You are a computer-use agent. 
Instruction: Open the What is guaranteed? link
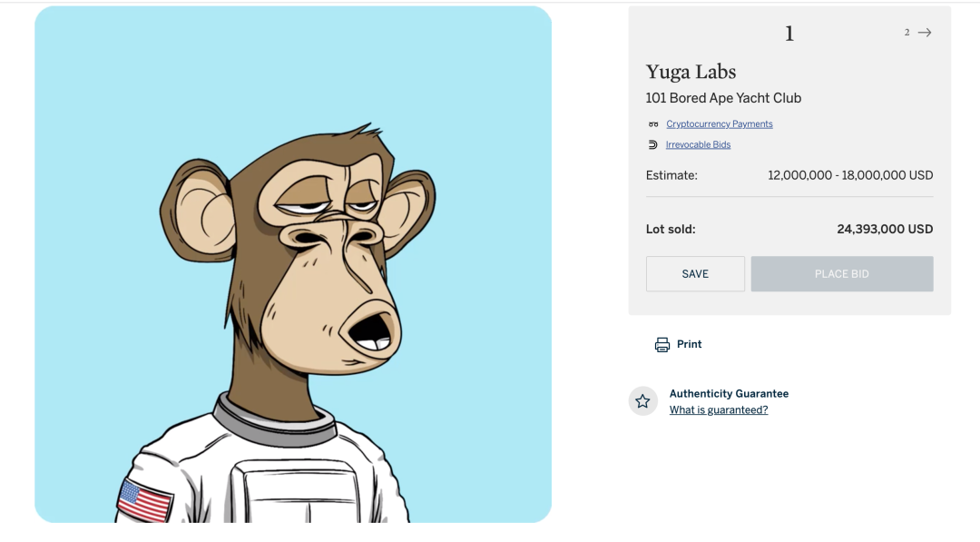[719, 410]
